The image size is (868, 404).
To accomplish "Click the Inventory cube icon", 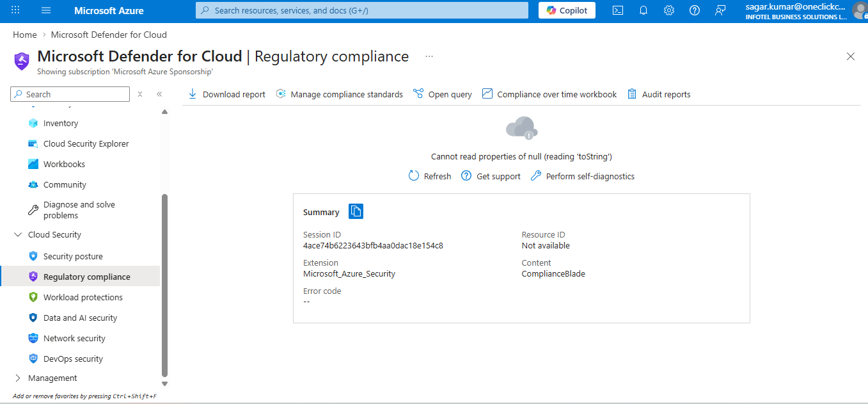I will [x=33, y=123].
